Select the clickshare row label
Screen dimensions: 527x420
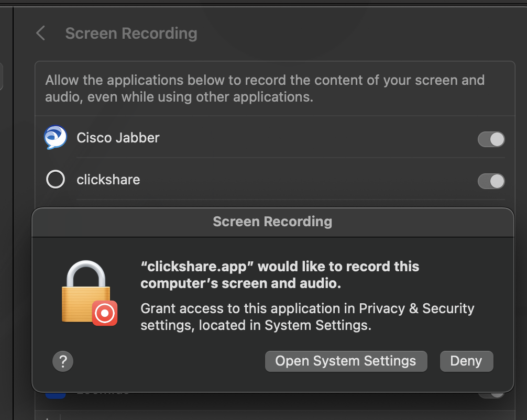[x=108, y=180]
